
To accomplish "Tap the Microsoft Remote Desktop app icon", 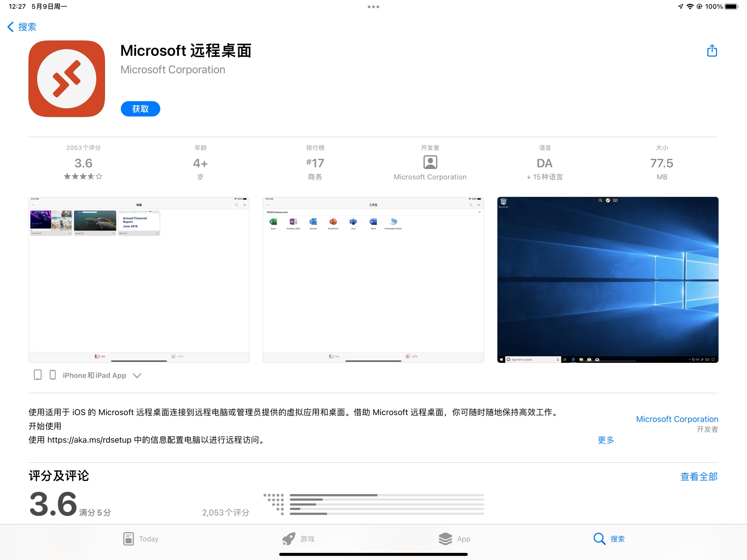I will coord(67,79).
